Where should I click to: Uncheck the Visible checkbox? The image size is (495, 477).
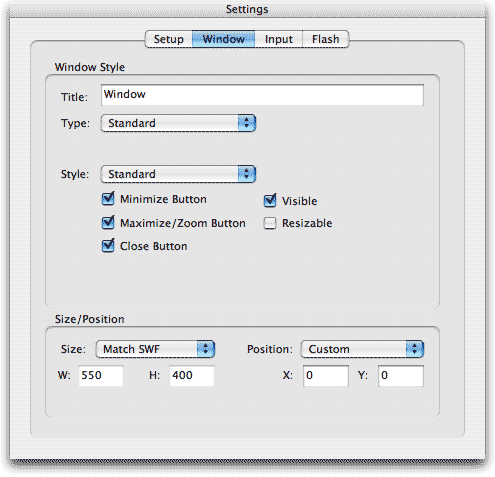tap(270, 201)
